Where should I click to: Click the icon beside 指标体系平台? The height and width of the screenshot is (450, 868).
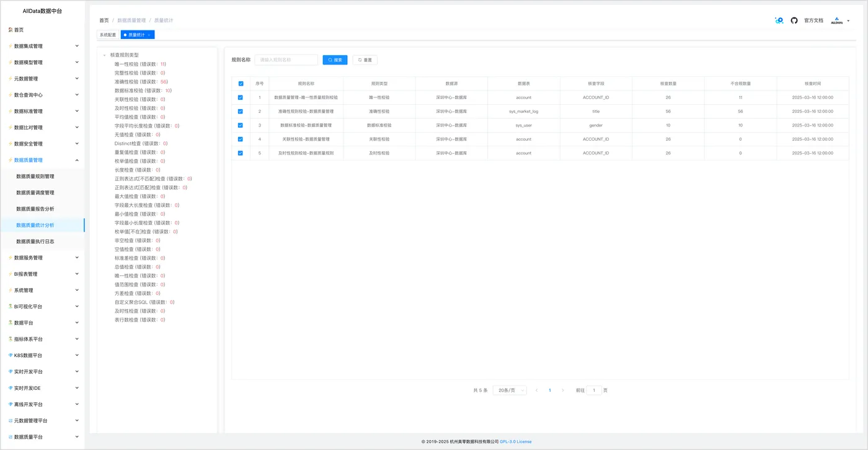click(x=11, y=339)
